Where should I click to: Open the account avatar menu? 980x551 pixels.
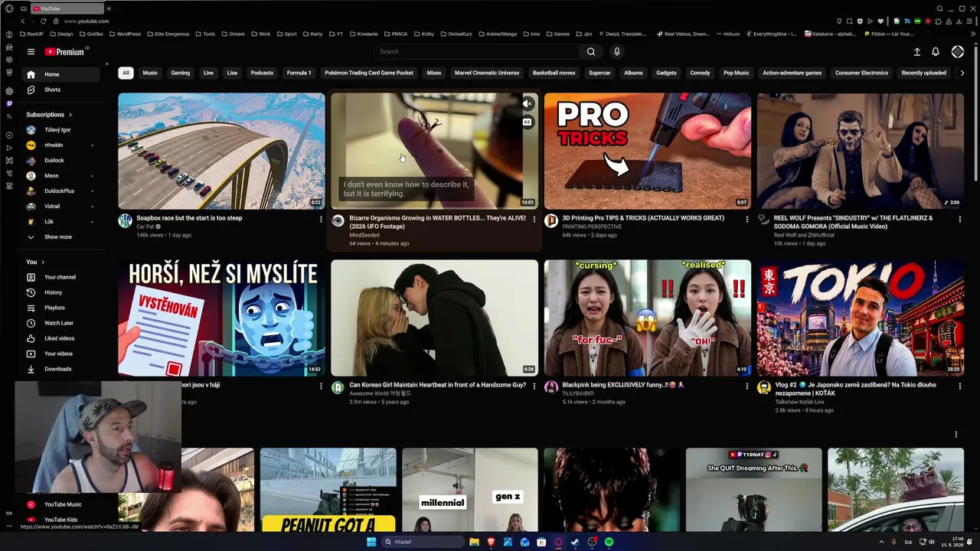coord(958,51)
